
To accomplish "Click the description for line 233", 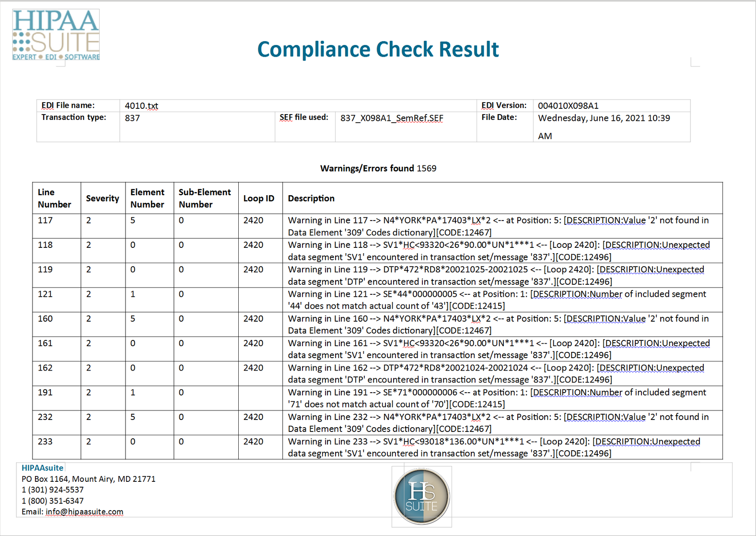I will pos(494,447).
